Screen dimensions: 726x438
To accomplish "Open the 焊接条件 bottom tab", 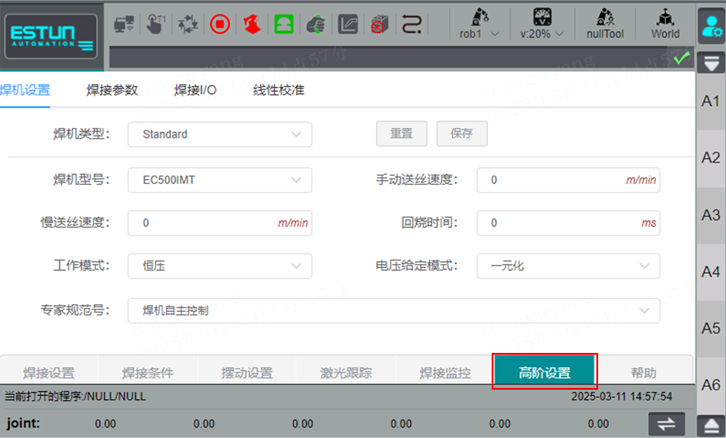I will (x=148, y=372).
